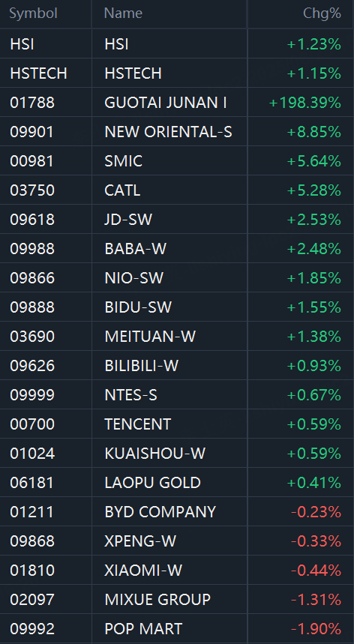Viewport: 354px width, 644px height.
Task: Sort by the Symbol column header
Action: 33,13
